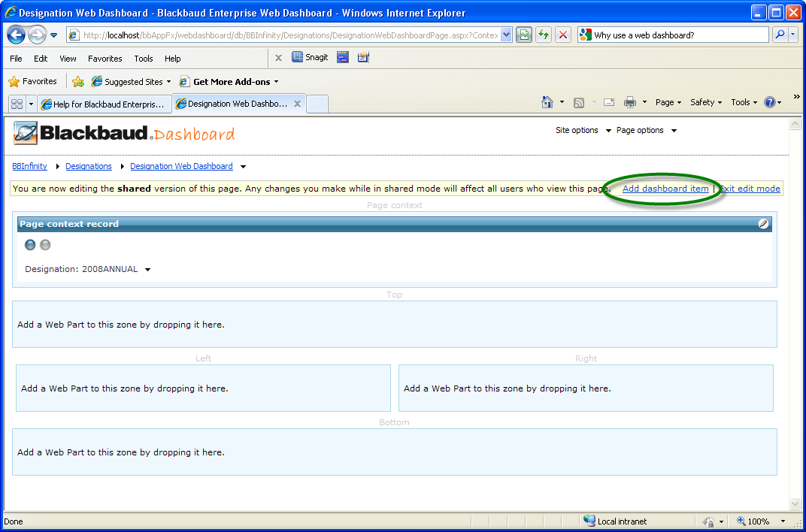This screenshot has height=532, width=806.
Task: Open the Safety command bar menu
Action: (x=706, y=102)
